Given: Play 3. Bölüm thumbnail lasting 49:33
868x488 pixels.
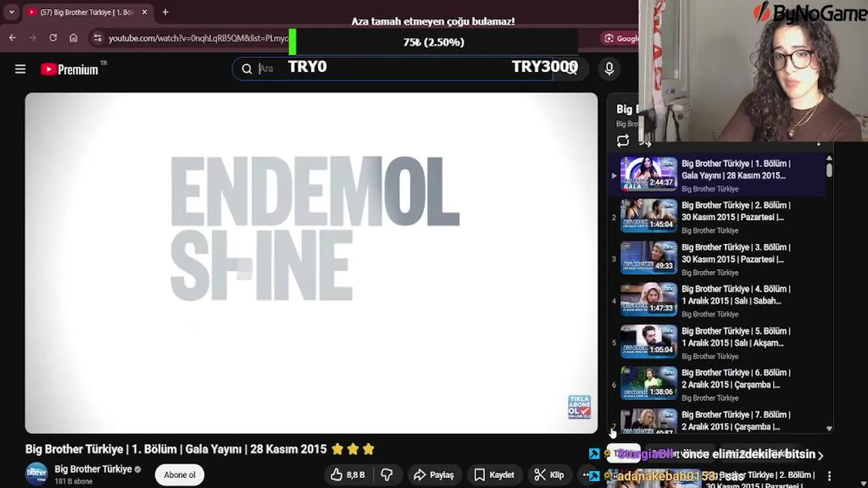Looking at the screenshot, I should tap(649, 258).
